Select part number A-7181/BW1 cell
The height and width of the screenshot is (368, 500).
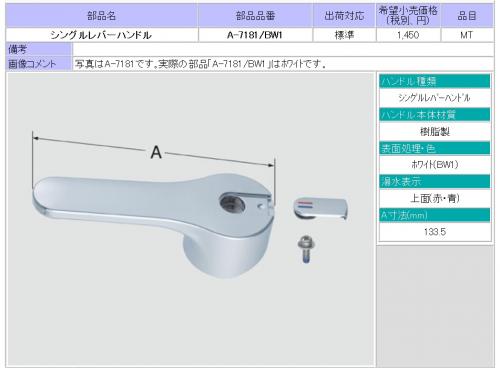tap(255, 35)
